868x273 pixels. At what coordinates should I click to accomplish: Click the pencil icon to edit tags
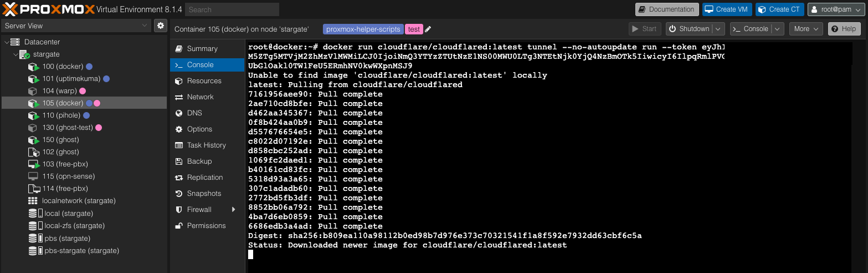click(x=428, y=29)
